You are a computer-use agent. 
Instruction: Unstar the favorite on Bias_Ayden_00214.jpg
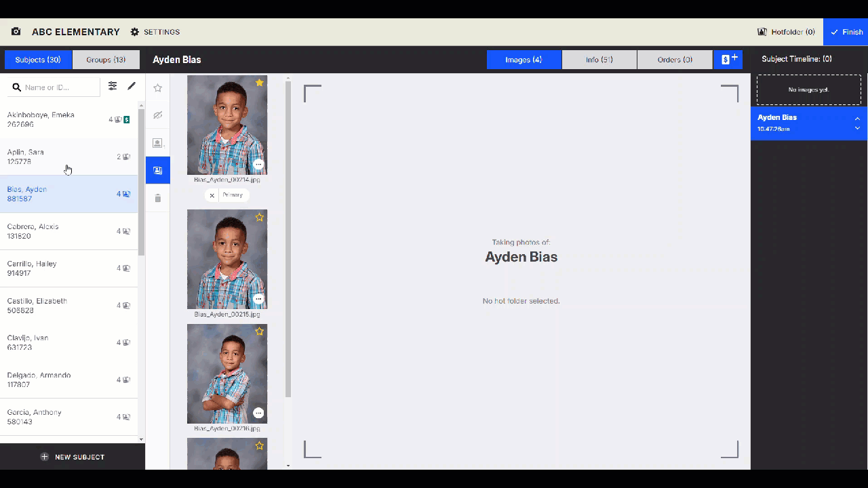(259, 83)
